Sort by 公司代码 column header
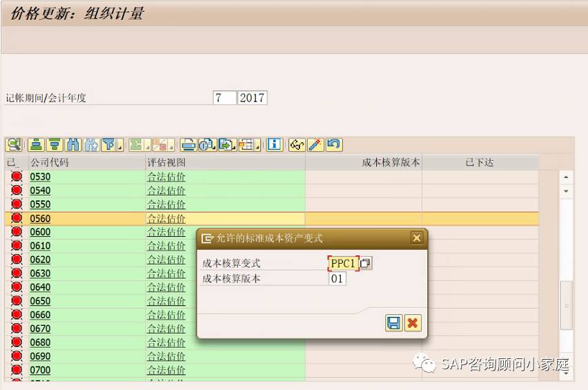 point(87,162)
